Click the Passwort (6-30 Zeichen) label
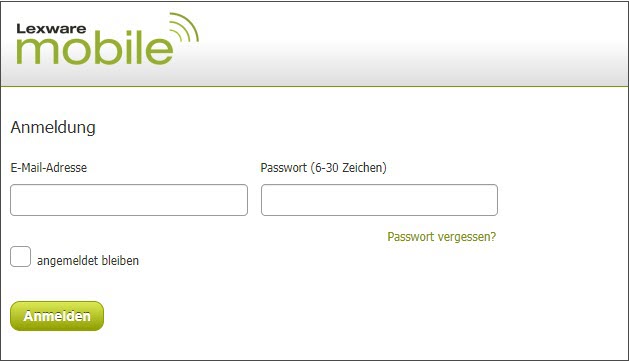This screenshot has width=629, height=361. click(323, 167)
